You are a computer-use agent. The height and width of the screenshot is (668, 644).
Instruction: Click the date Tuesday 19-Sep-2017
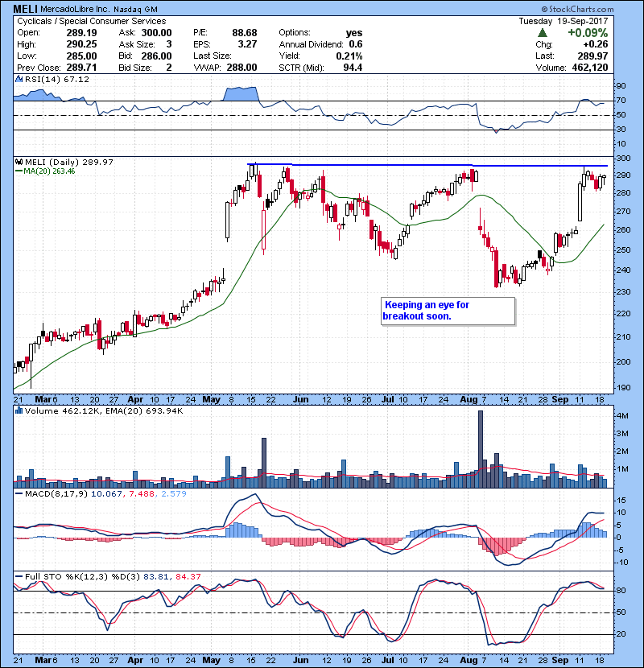pos(563,21)
